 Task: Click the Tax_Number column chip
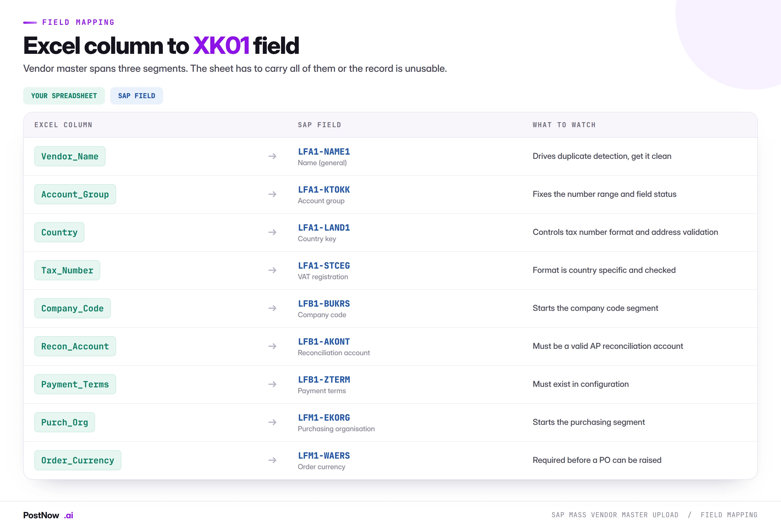pyautogui.click(x=67, y=270)
